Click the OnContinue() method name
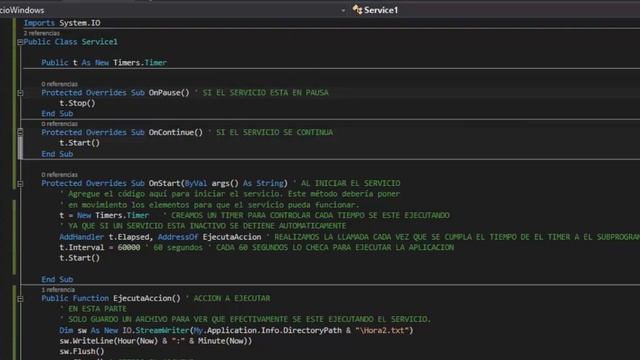The height and width of the screenshot is (360, 640). click(x=176, y=132)
